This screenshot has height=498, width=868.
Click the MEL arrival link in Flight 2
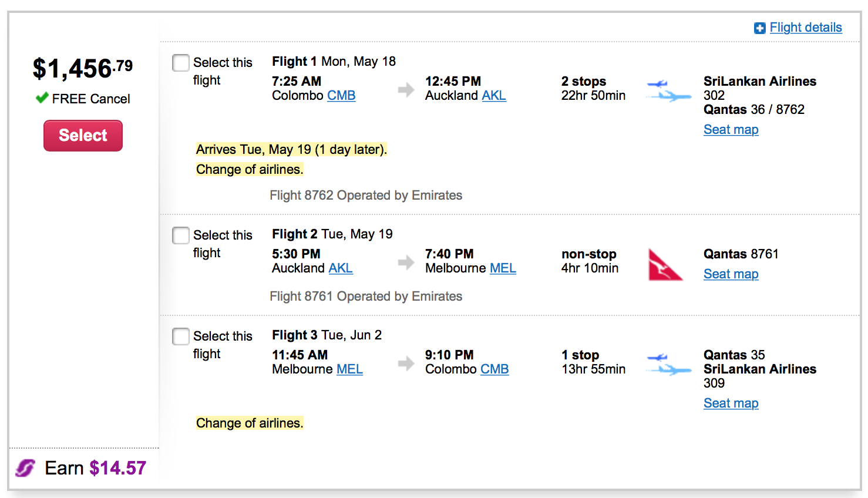click(x=503, y=268)
